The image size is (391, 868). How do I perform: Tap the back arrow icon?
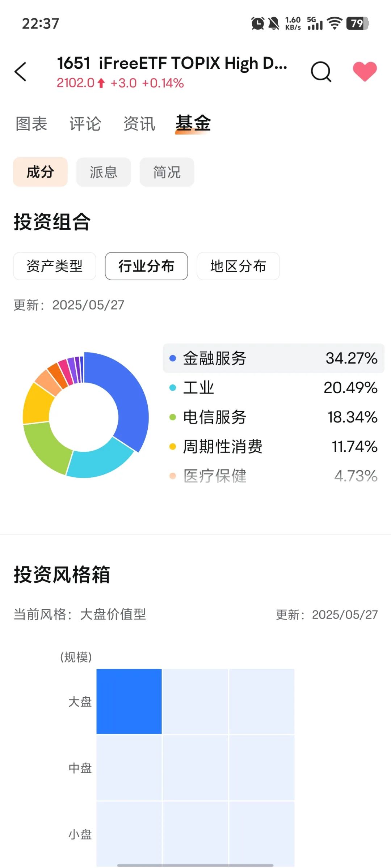pos(21,72)
